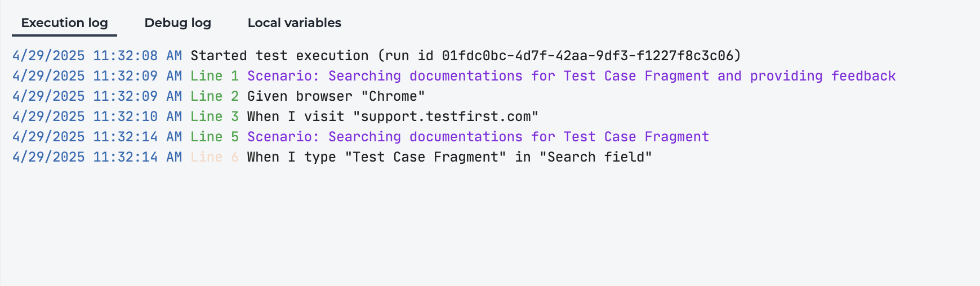Click the Line 3 link
This screenshot has width=980, height=286.
(x=215, y=117)
